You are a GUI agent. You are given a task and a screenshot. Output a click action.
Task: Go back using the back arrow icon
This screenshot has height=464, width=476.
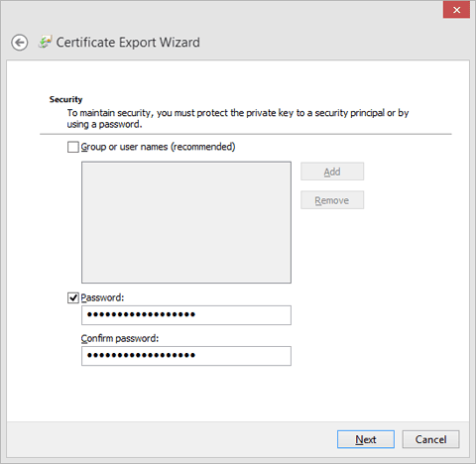20,43
